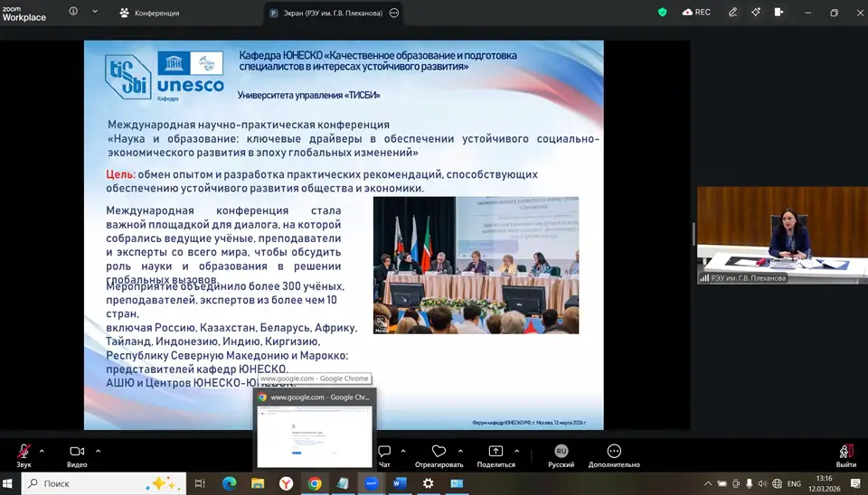Image resolution: width=868 pixels, height=495 pixels.
Task: Open the Чат panel
Action: click(x=384, y=453)
